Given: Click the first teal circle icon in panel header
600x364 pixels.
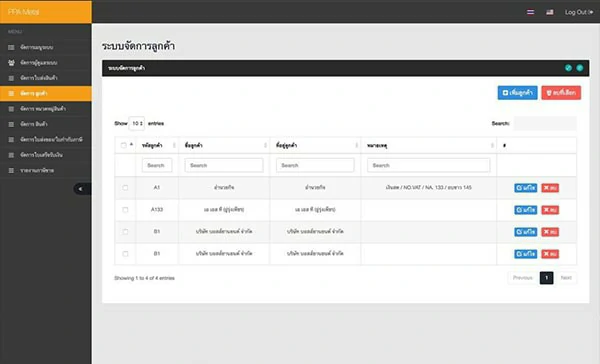Looking at the screenshot, I should [568, 68].
